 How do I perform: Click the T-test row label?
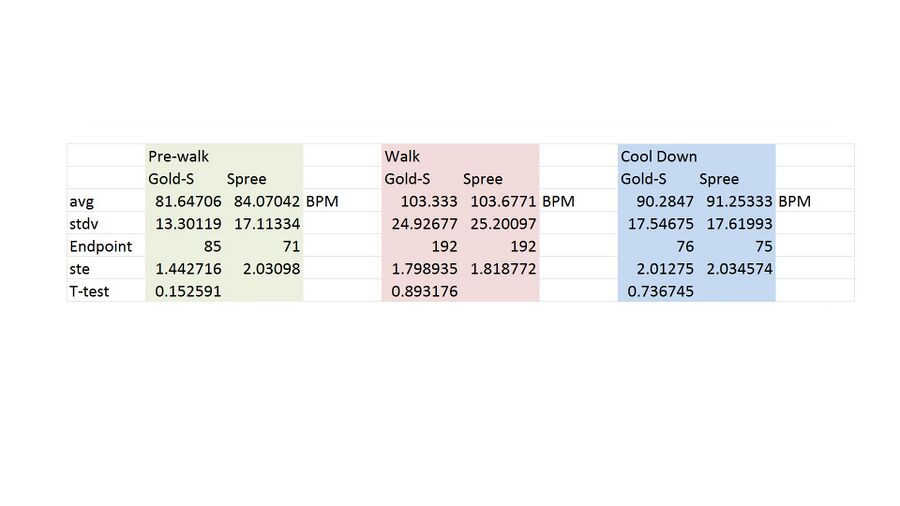pyautogui.click(x=89, y=291)
